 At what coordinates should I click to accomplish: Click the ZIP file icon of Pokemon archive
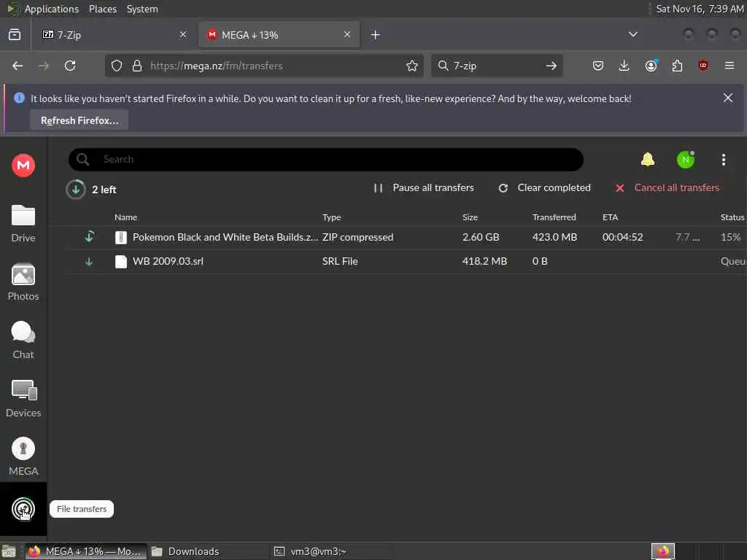coord(121,237)
